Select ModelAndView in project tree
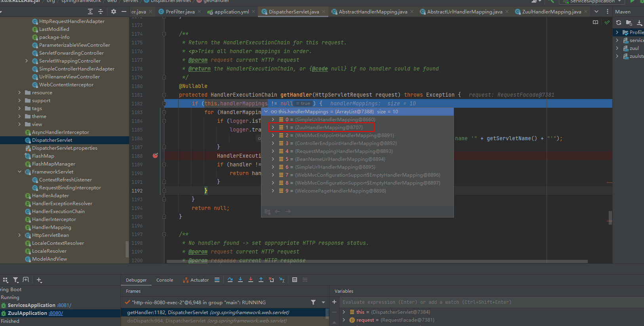Screen dimensions: 644x326 pyautogui.click(x=50, y=259)
